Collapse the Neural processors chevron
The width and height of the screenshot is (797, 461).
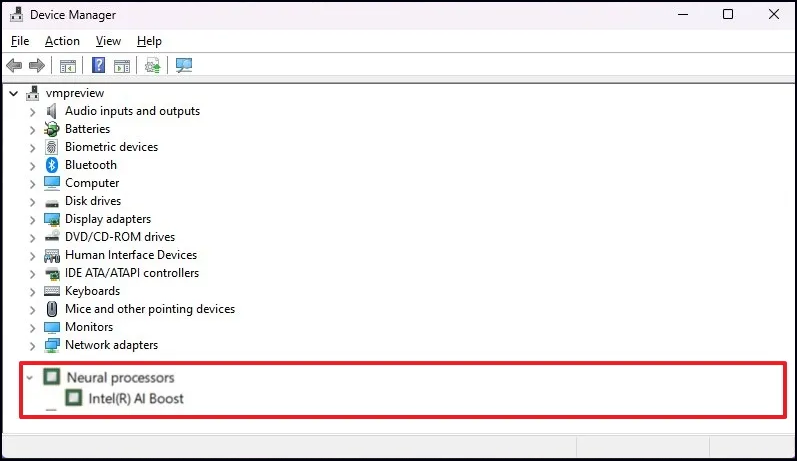(29, 378)
